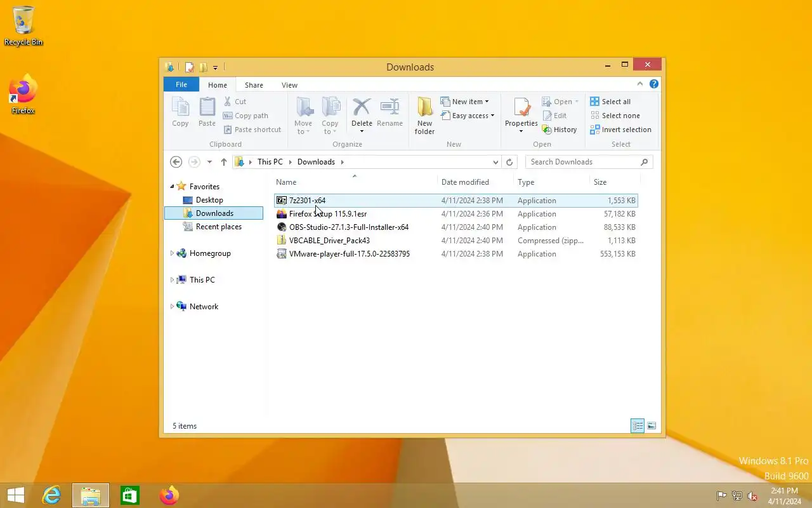Select OBS-Studio-27.1.3-Full-Installer-x64 file
The image size is (812, 508).
[455, 227]
